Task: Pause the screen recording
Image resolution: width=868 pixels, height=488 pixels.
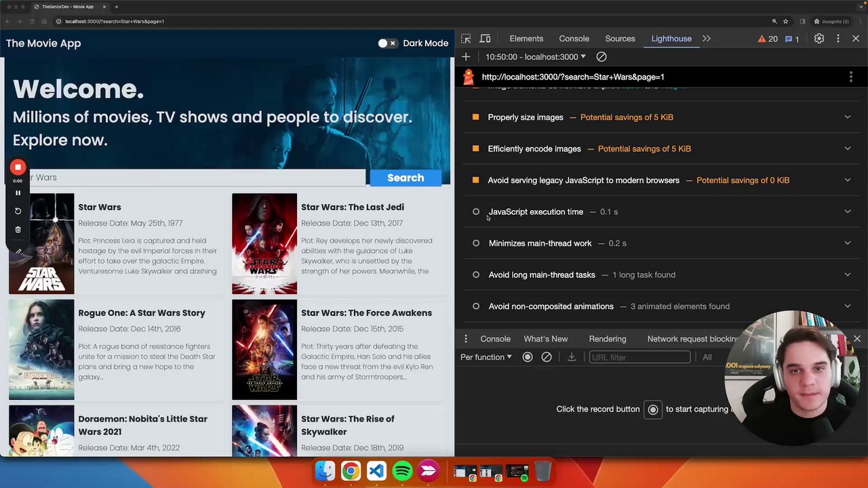Action: pyautogui.click(x=18, y=192)
